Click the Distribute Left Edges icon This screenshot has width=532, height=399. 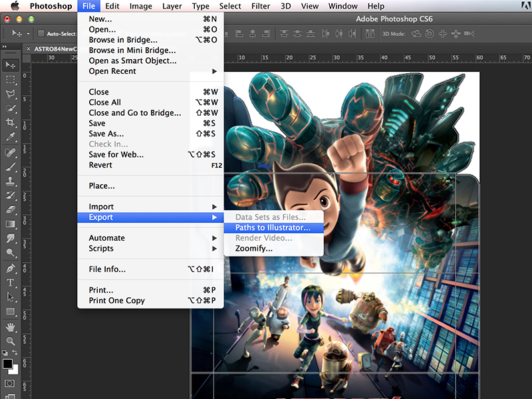coord(326,34)
